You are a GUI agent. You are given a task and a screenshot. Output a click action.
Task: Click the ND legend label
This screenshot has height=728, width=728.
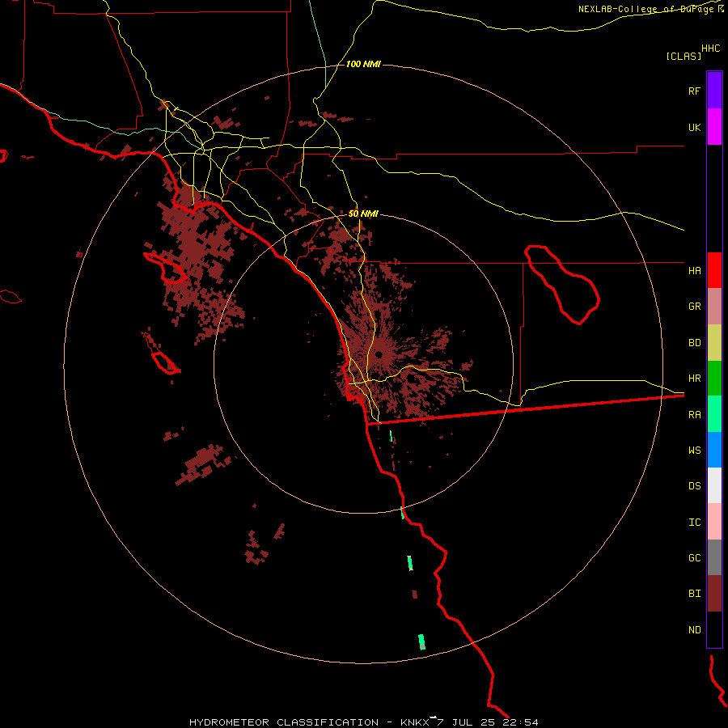pos(694,630)
